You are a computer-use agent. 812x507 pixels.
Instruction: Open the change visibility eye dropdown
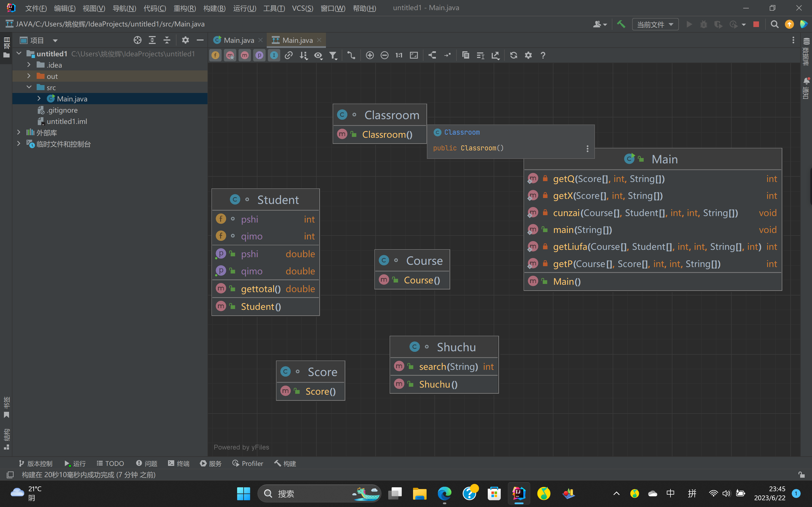[x=318, y=55]
